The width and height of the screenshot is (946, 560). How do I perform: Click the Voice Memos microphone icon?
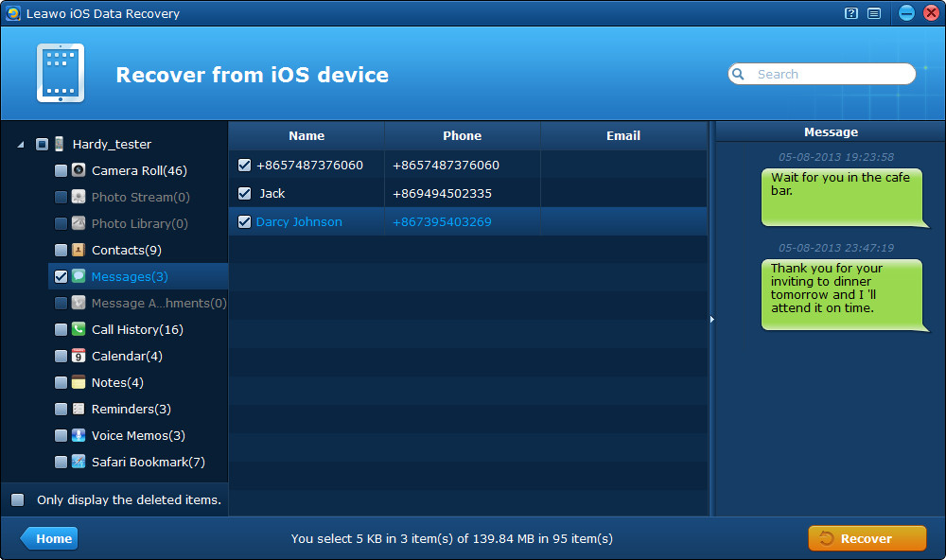click(79, 435)
